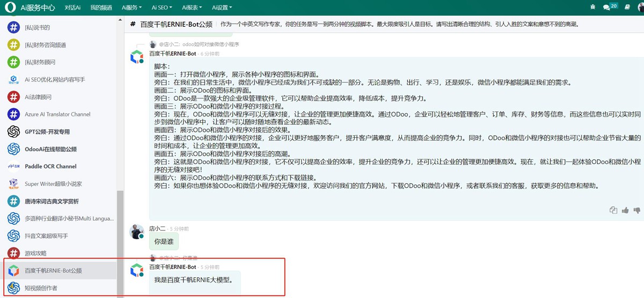Viewport: 644px width, 298px height.
Task: Open the Ai报表 dropdown menu
Action: 192,8
